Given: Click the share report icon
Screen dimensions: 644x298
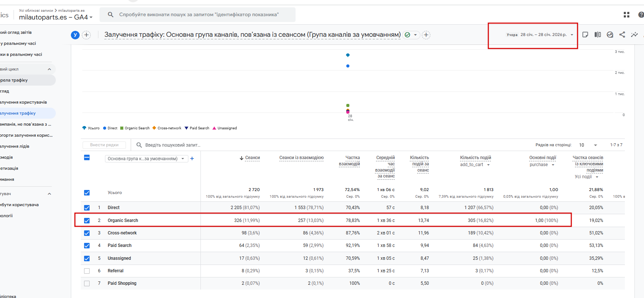Looking at the screenshot, I should pos(622,35).
